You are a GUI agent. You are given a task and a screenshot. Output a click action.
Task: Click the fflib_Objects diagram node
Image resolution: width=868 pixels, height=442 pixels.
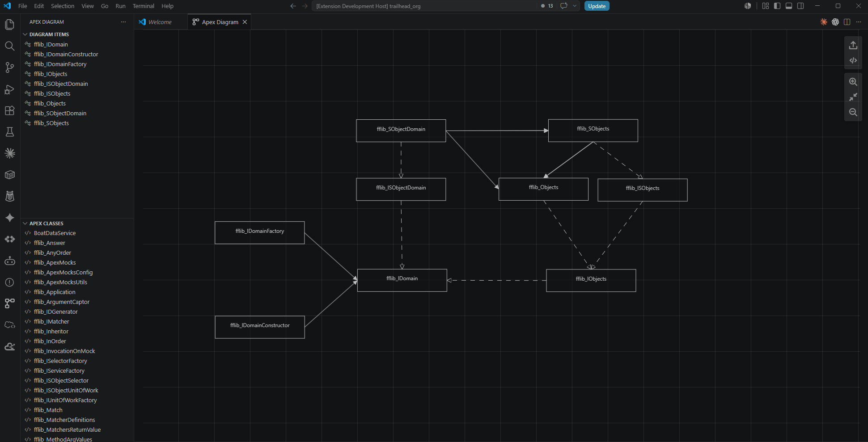(543, 189)
